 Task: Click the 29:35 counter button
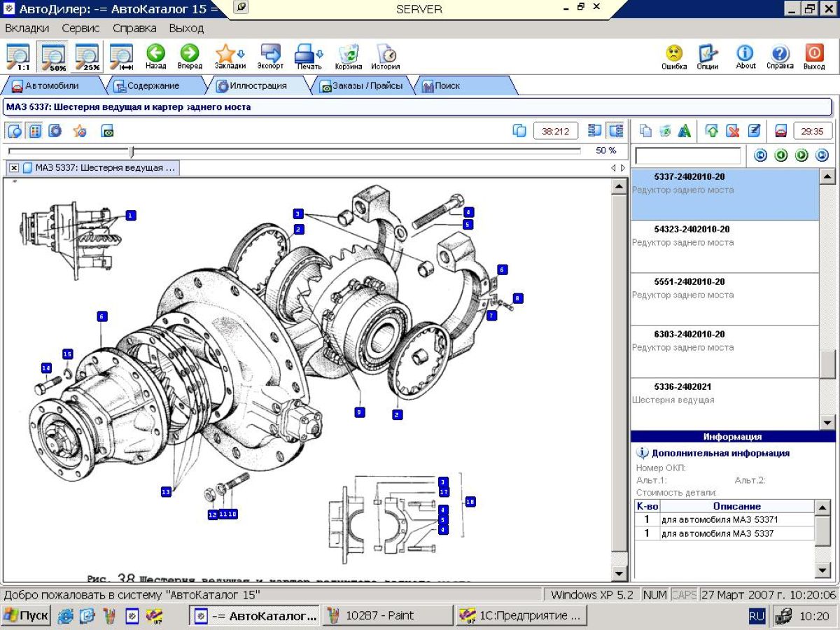813,131
